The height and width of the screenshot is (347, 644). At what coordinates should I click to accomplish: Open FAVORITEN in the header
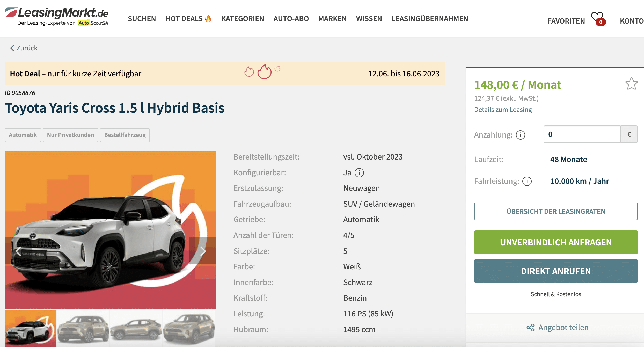click(566, 21)
